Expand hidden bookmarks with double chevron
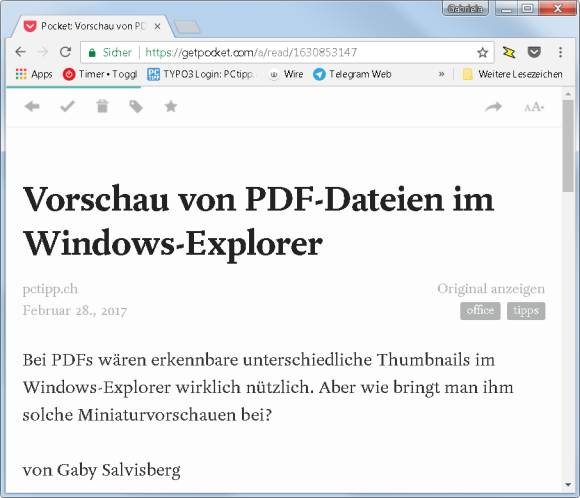Screen dimensions: 580x498 [441, 74]
